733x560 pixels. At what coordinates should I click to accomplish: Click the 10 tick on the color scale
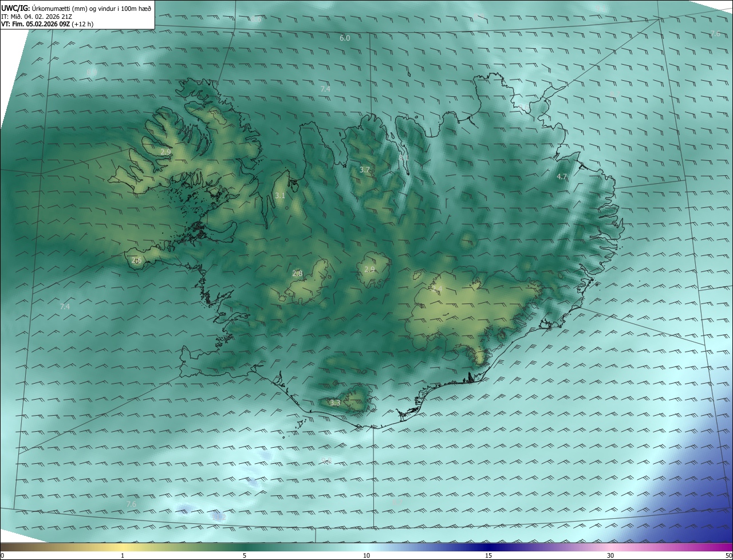(366, 555)
